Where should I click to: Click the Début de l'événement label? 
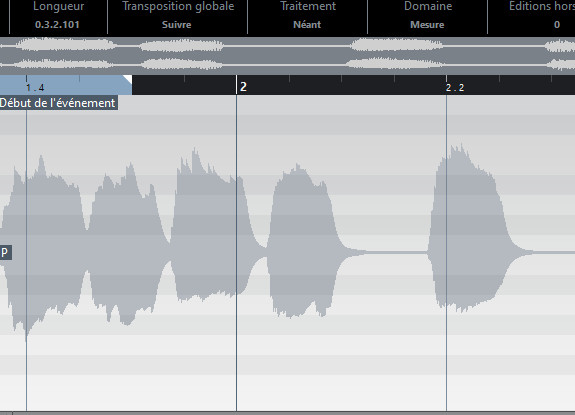click(59, 103)
